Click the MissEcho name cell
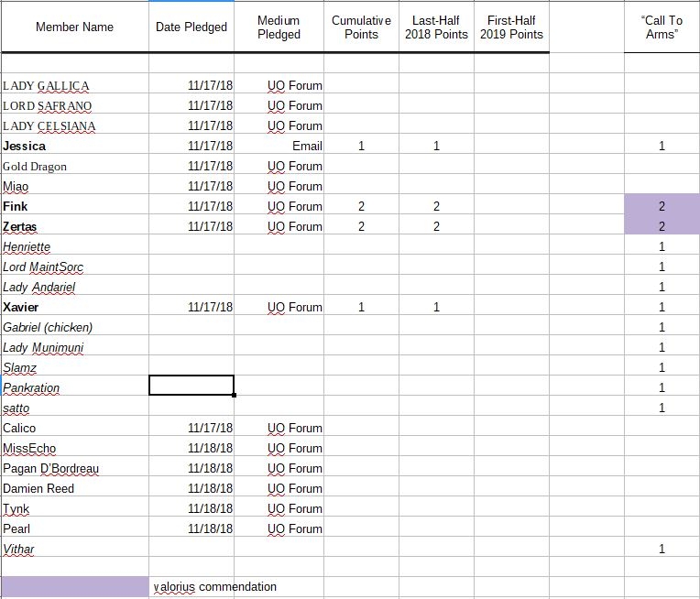The height and width of the screenshot is (599, 700). point(74,446)
